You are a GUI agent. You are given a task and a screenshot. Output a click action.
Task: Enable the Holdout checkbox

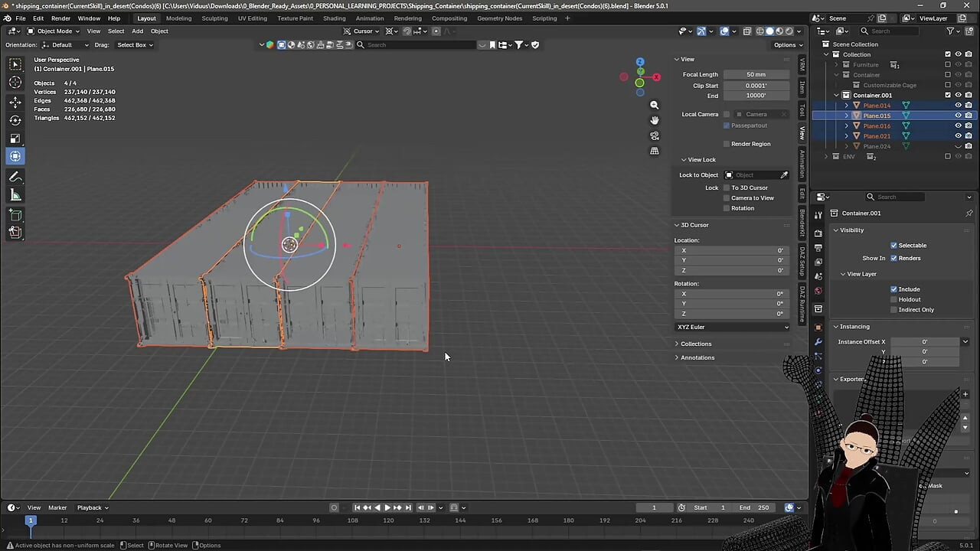(x=893, y=299)
